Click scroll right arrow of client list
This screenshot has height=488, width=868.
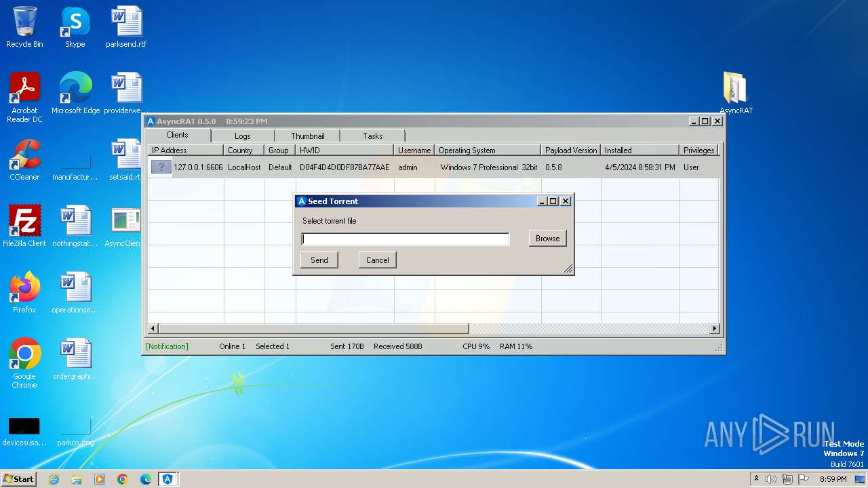pyautogui.click(x=714, y=329)
